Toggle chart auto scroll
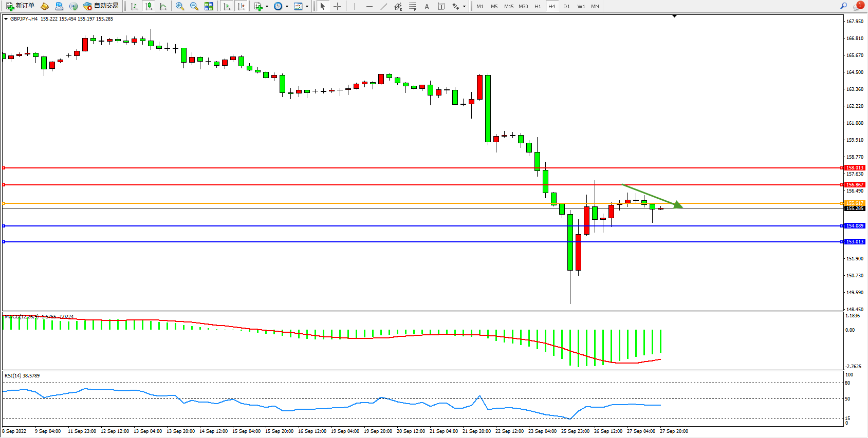The width and height of the screenshot is (868, 438). coord(226,6)
